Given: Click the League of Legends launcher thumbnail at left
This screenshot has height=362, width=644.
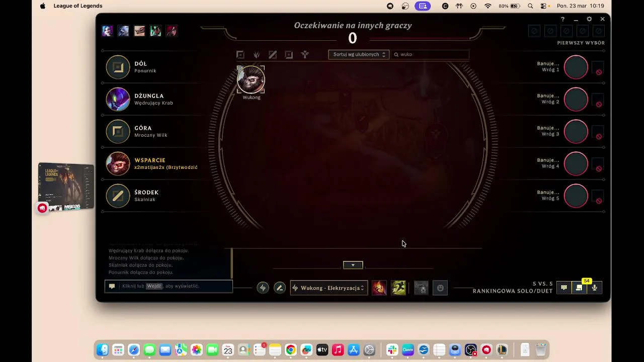Looking at the screenshot, I should 66,186.
